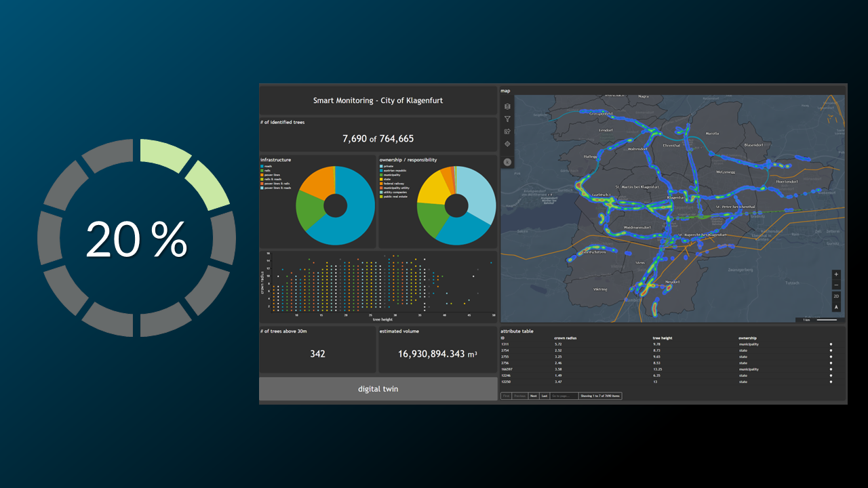Click the First page button
Image resolution: width=868 pixels, height=488 pixels.
(x=507, y=396)
